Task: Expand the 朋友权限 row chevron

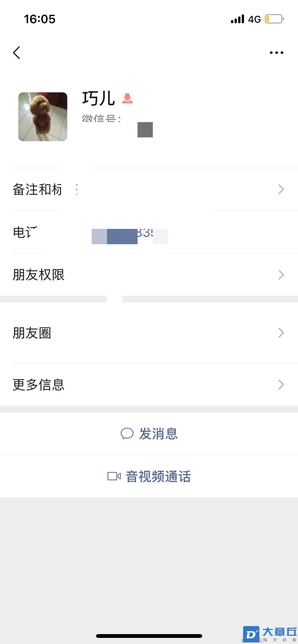Action: click(281, 275)
